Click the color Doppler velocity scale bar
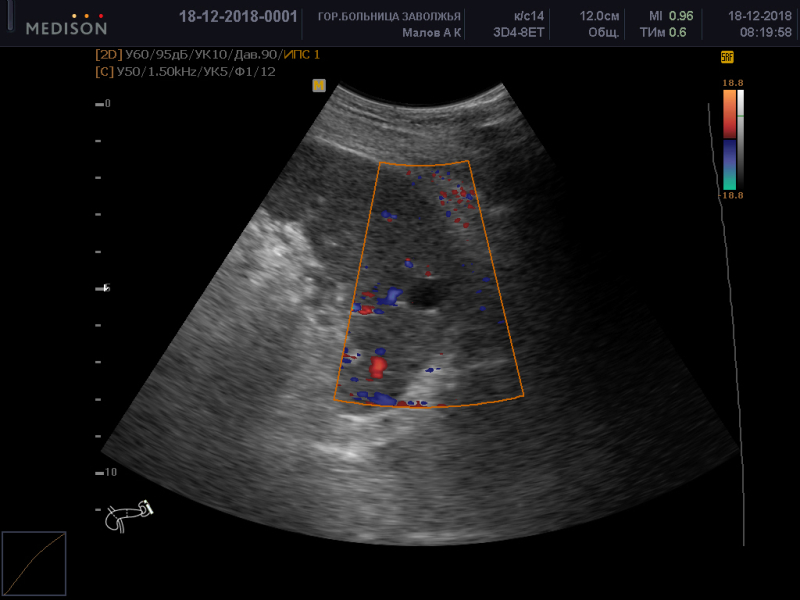The width and height of the screenshot is (800, 600). tap(730, 140)
